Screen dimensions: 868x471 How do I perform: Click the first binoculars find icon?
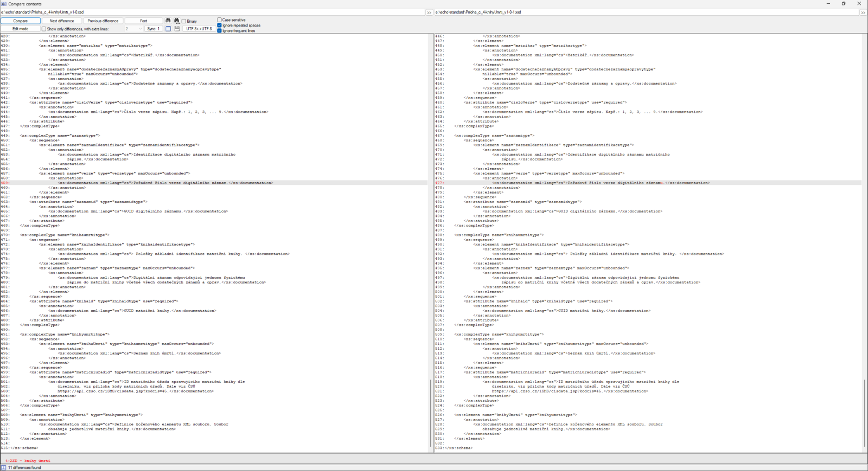click(168, 21)
